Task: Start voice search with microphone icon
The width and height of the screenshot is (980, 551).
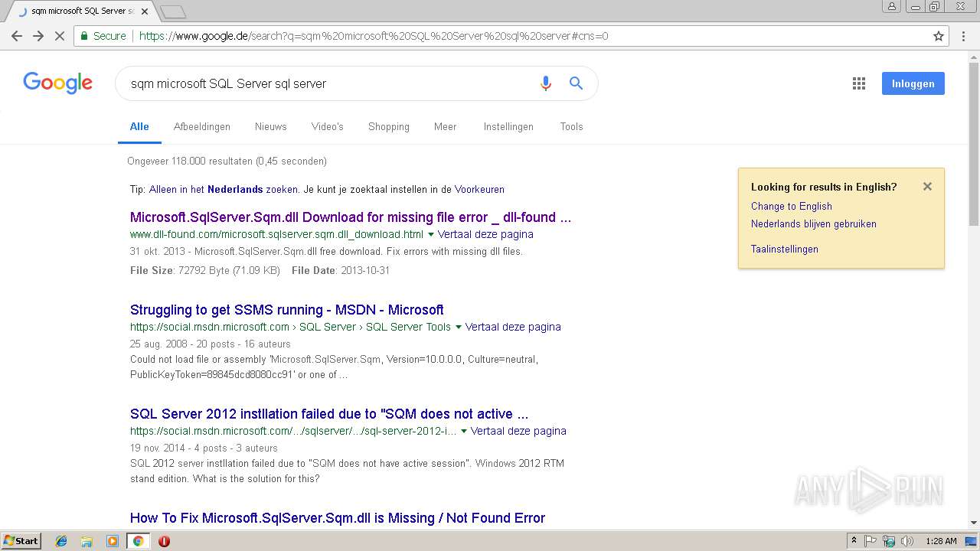Action: (546, 83)
